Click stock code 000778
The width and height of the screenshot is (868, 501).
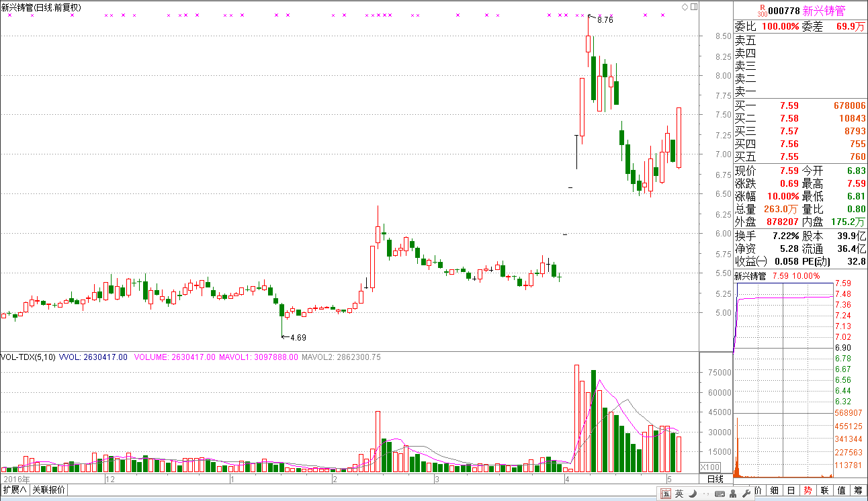(784, 11)
